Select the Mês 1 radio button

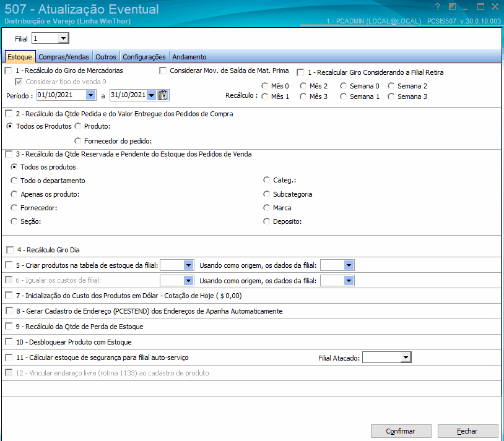(x=264, y=96)
